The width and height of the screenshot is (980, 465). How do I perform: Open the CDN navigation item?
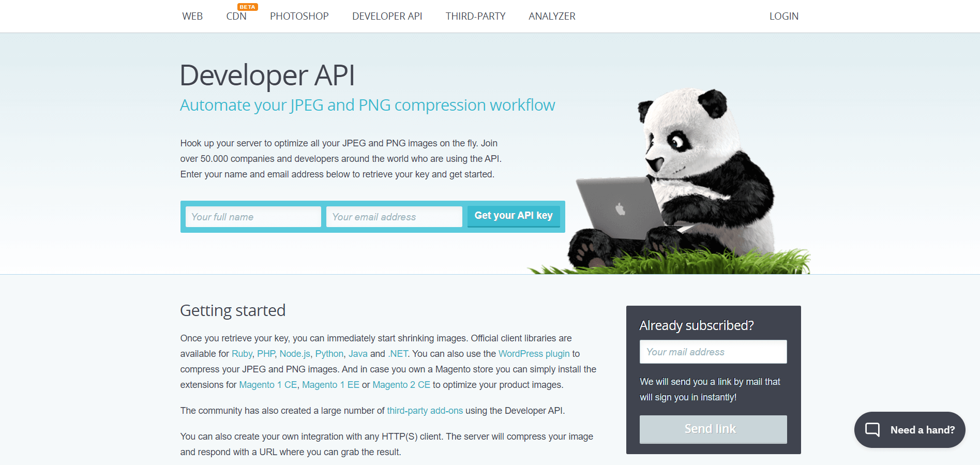click(236, 16)
